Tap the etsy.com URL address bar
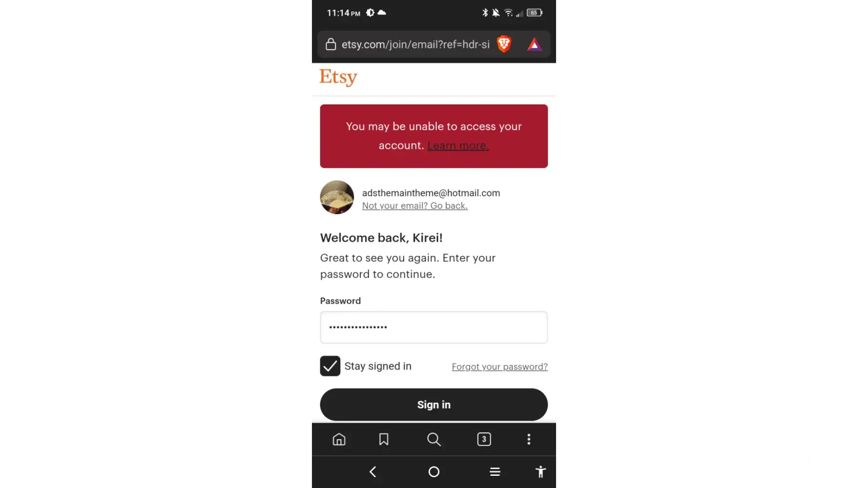Image resolution: width=868 pixels, height=488 pixels. pyautogui.click(x=415, y=44)
